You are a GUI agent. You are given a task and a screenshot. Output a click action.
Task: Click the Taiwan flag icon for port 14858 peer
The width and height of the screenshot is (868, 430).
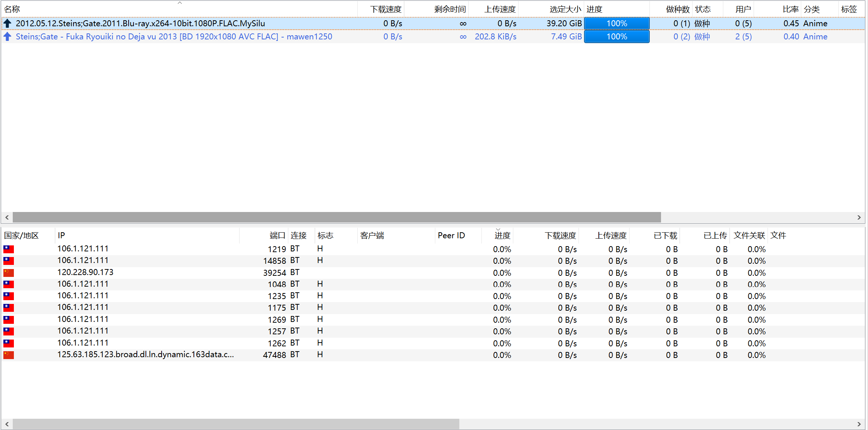click(x=9, y=261)
